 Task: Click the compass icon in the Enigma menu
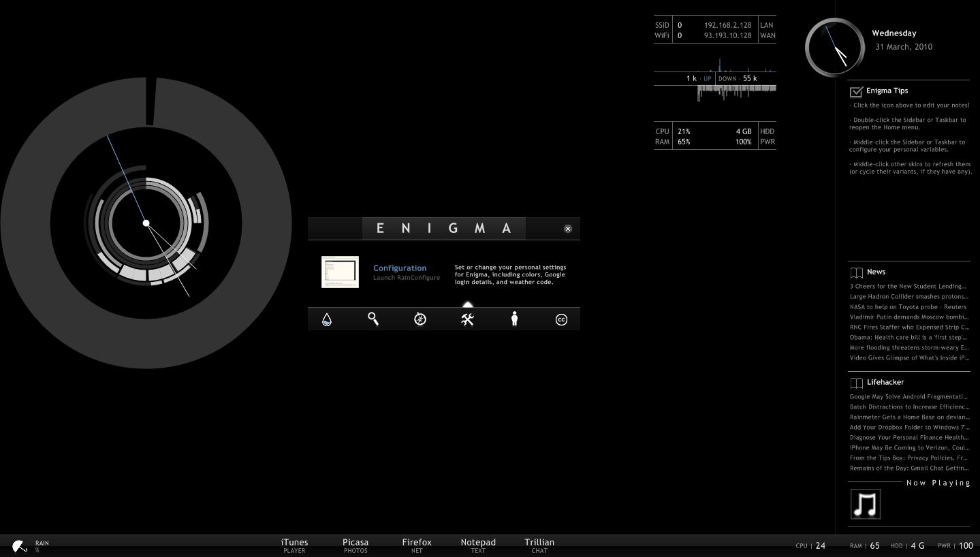coord(420,319)
